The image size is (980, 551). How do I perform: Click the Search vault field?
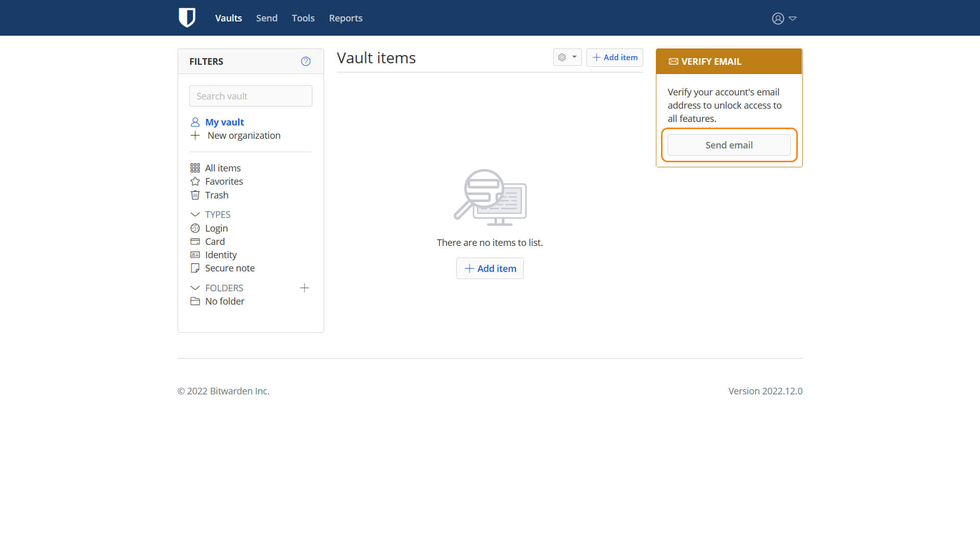pos(251,96)
